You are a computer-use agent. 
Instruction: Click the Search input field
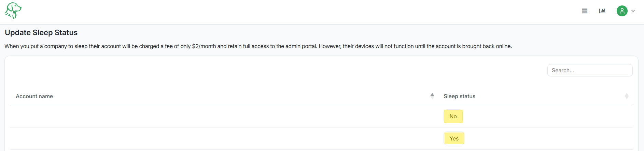pos(590,70)
